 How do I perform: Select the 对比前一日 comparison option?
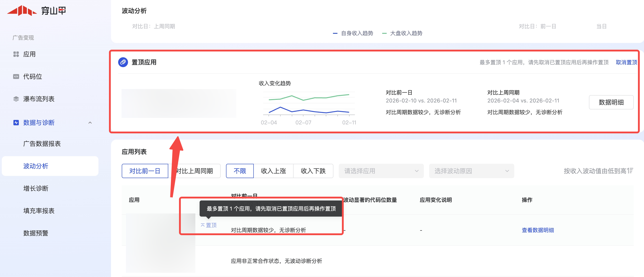click(145, 171)
